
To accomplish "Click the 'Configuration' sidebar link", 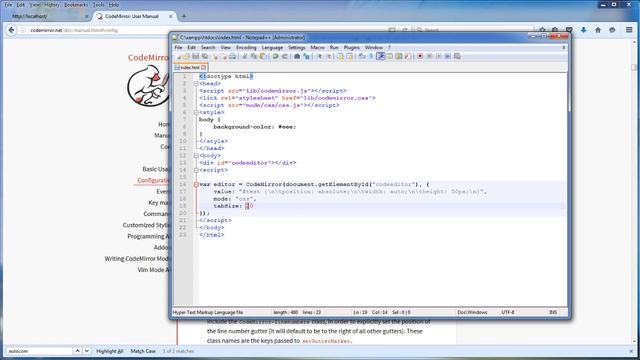I will coord(153,180).
